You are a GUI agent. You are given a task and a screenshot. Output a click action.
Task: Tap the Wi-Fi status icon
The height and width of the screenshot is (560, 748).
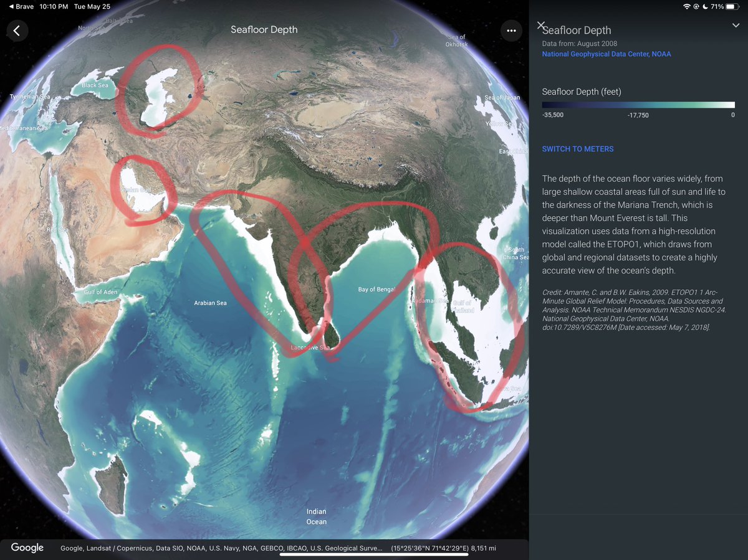pyautogui.click(x=687, y=6)
